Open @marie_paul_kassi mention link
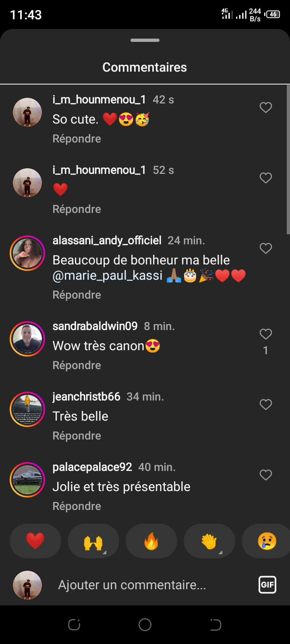Image resolution: width=290 pixels, height=644 pixels. 108,276
